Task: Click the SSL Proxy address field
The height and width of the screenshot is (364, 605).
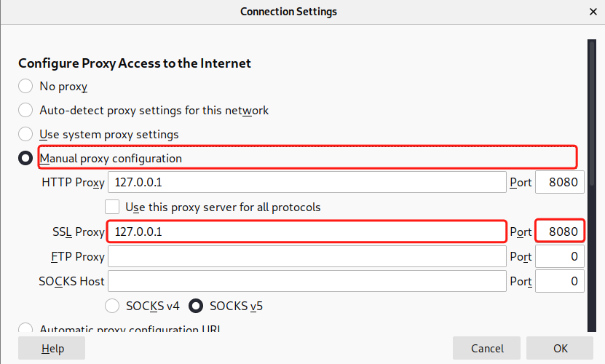Action: point(307,232)
